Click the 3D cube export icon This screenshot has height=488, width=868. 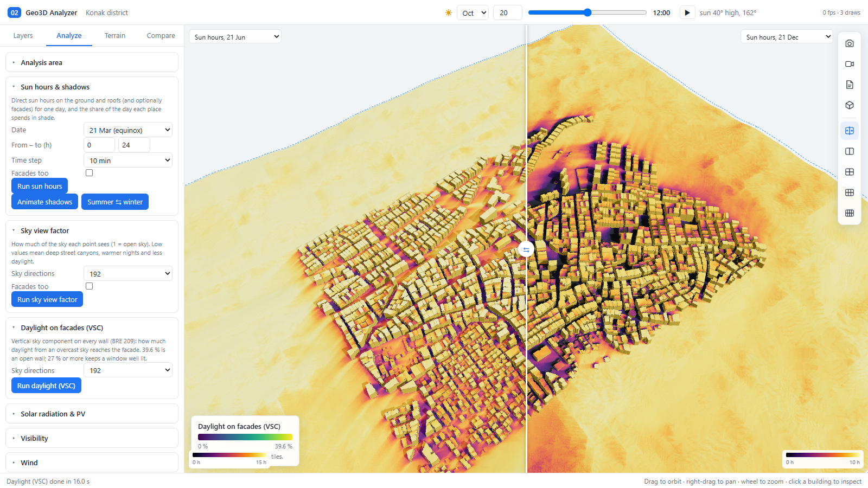[x=850, y=105]
